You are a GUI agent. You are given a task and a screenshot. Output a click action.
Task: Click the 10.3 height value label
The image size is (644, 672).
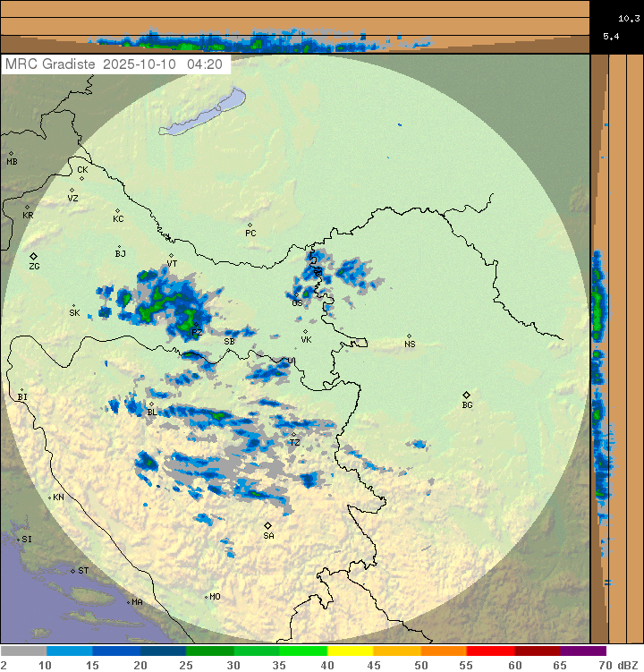pyautogui.click(x=629, y=17)
